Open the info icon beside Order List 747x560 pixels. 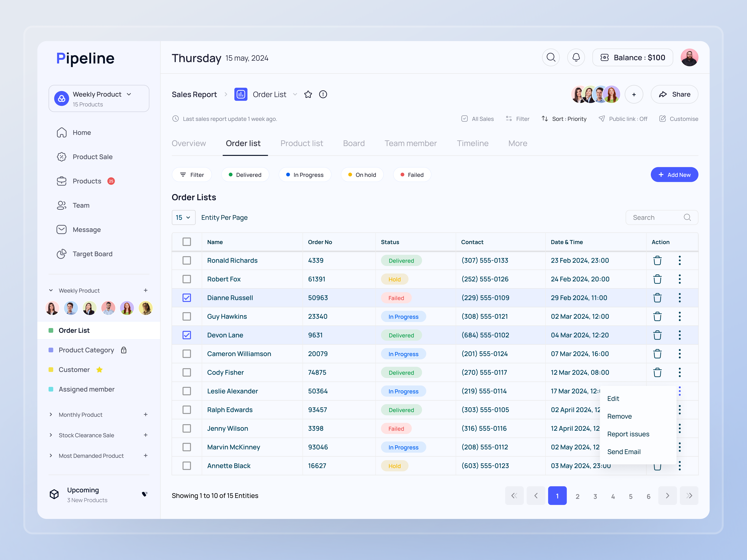tap(323, 94)
